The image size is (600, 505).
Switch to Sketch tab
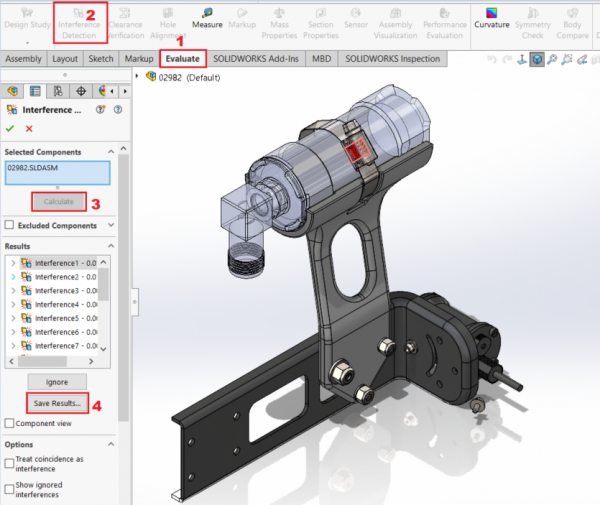pos(101,59)
